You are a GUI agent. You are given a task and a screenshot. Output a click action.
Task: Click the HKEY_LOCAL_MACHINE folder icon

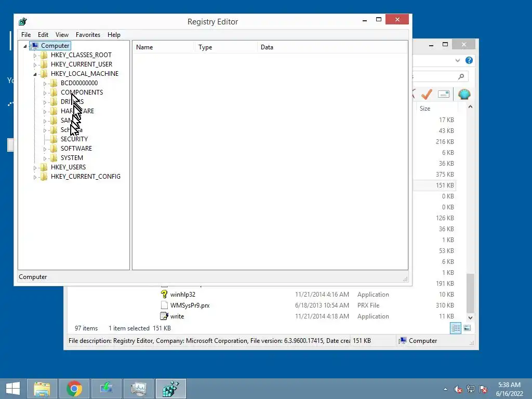click(x=44, y=74)
